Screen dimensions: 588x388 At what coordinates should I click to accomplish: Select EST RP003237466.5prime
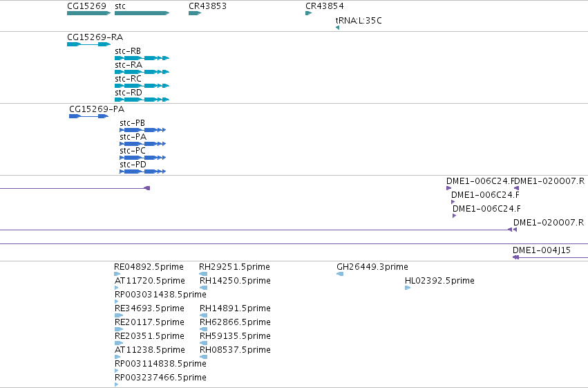(x=116, y=385)
